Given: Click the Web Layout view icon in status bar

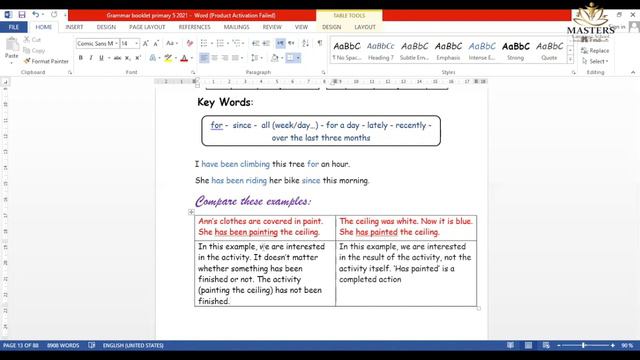Looking at the screenshot, I should coord(546,345).
